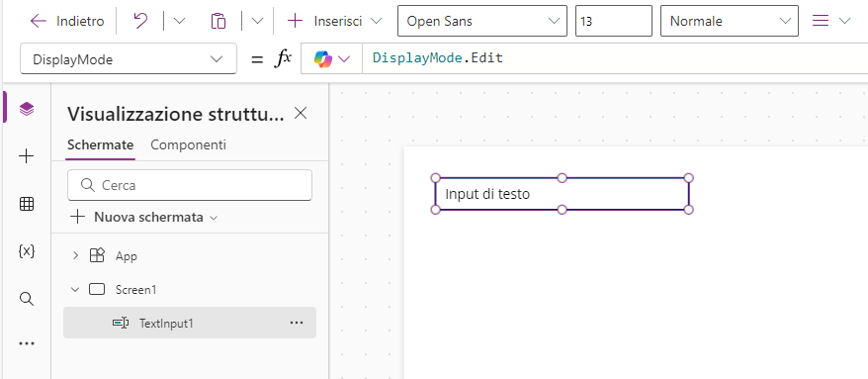
Task: Select the App tree item
Action: (x=127, y=256)
